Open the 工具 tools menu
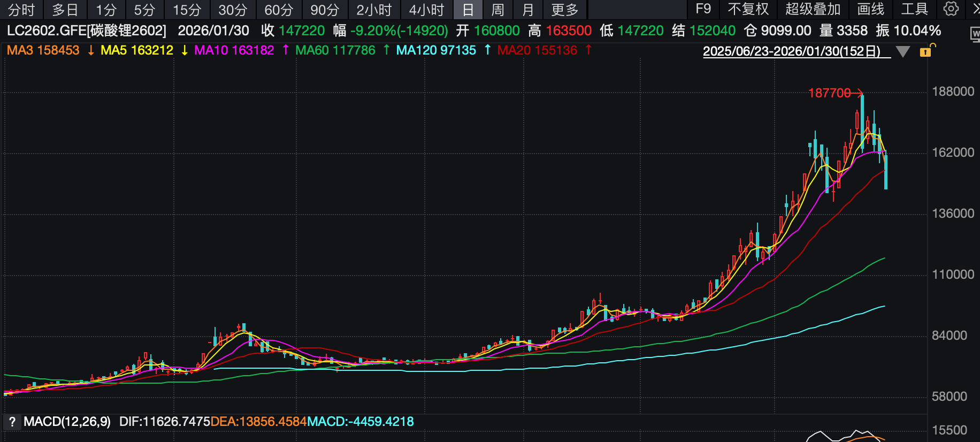Viewport: 980px width, 442px height. [914, 9]
